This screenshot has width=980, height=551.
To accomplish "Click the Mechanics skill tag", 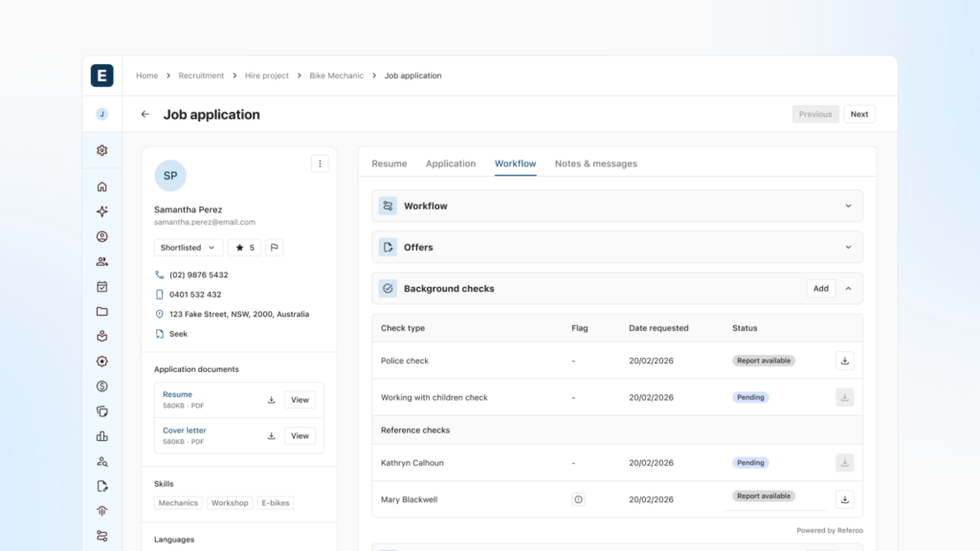I will coord(178,503).
